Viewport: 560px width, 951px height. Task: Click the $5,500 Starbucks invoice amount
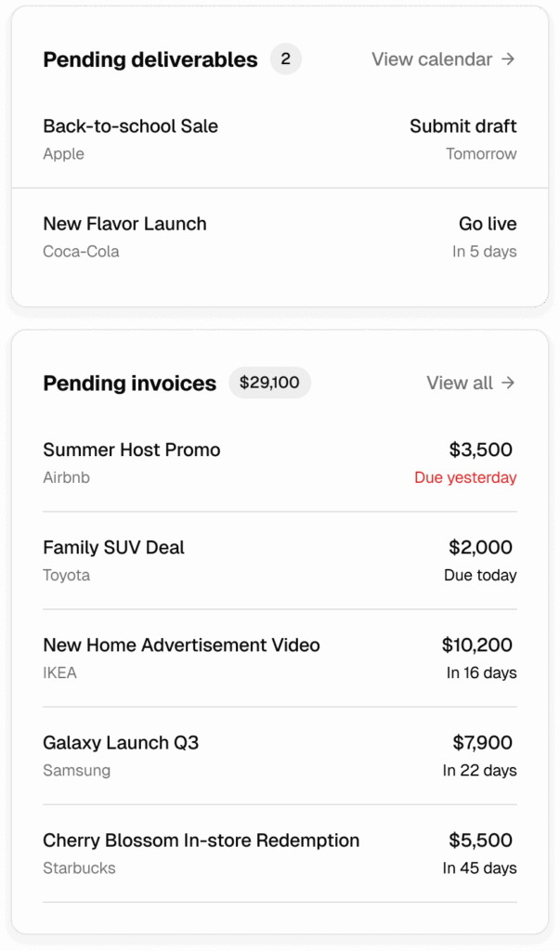click(481, 840)
